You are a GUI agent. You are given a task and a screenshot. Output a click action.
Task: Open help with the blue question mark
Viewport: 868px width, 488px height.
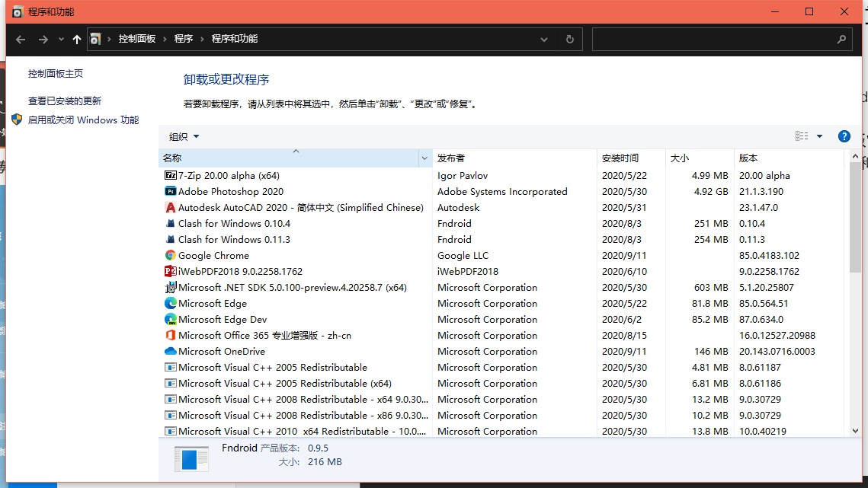pyautogui.click(x=844, y=137)
